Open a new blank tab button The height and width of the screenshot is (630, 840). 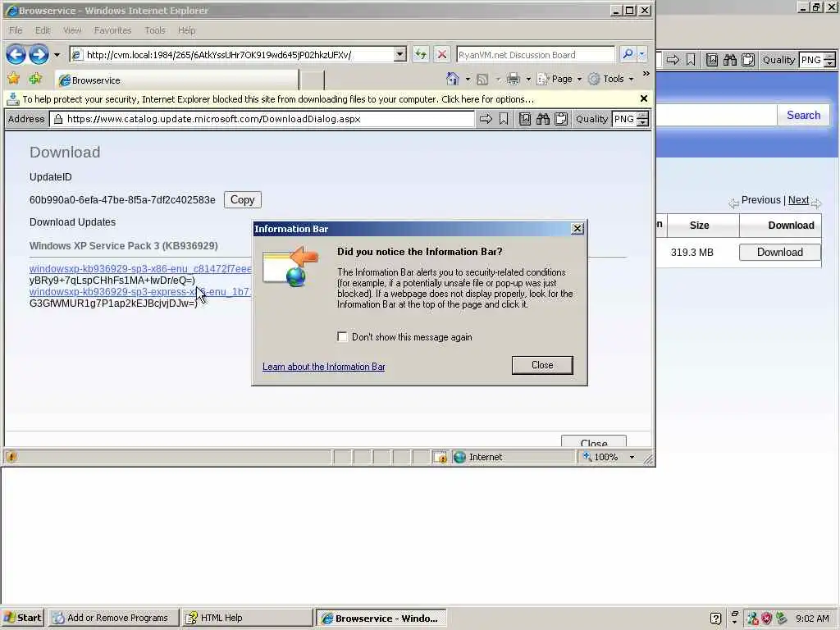click(x=312, y=80)
